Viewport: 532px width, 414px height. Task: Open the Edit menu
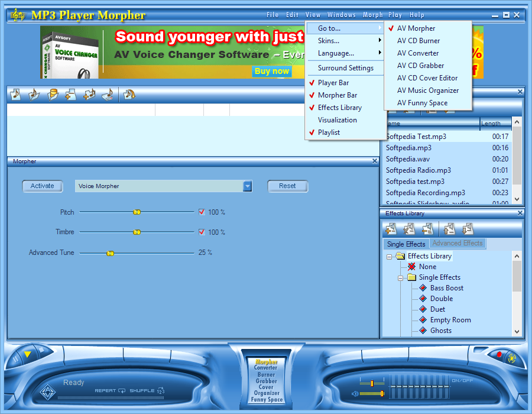[x=292, y=15]
